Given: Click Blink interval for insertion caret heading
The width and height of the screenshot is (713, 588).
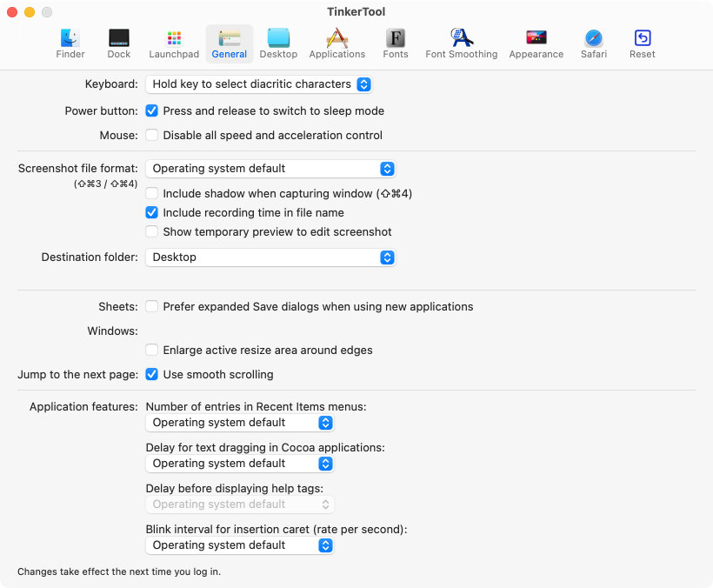Looking at the screenshot, I should pyautogui.click(x=277, y=530).
